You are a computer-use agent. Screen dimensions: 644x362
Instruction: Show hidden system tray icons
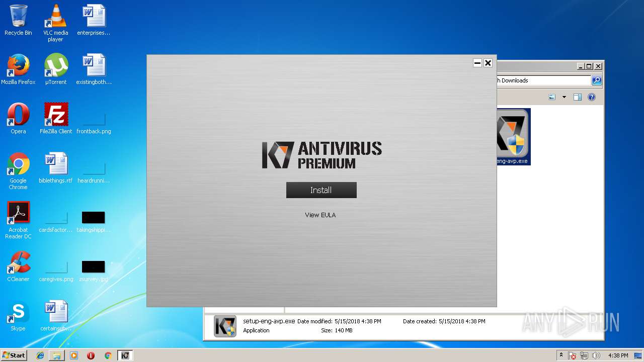click(x=561, y=355)
